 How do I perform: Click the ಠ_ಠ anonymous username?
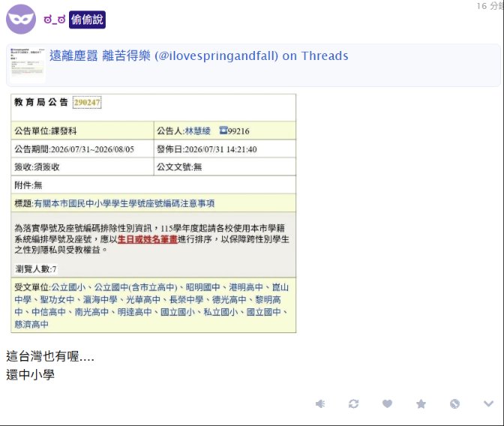[55, 19]
